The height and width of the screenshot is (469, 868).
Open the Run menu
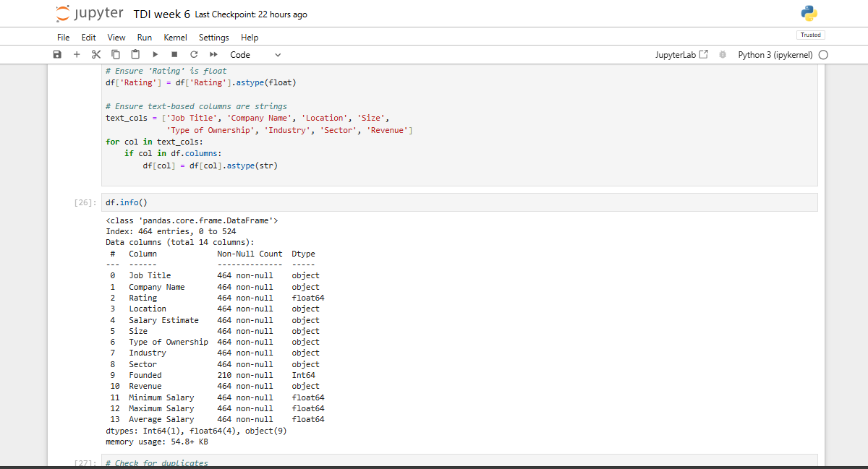point(145,38)
